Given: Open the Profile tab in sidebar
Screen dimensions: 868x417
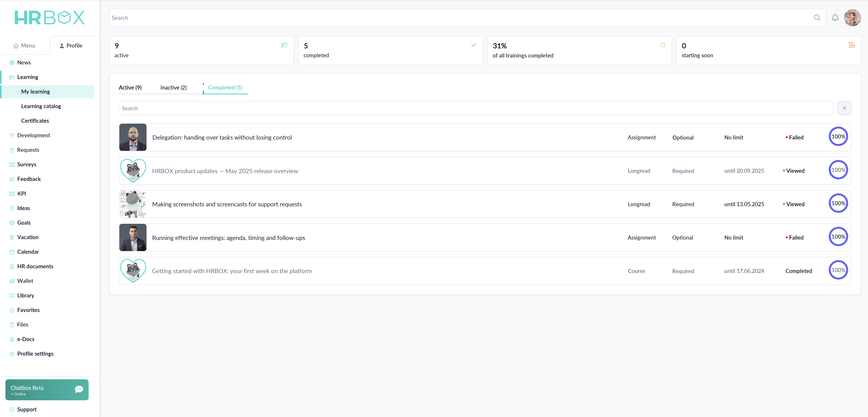Looking at the screenshot, I should coord(71,45).
